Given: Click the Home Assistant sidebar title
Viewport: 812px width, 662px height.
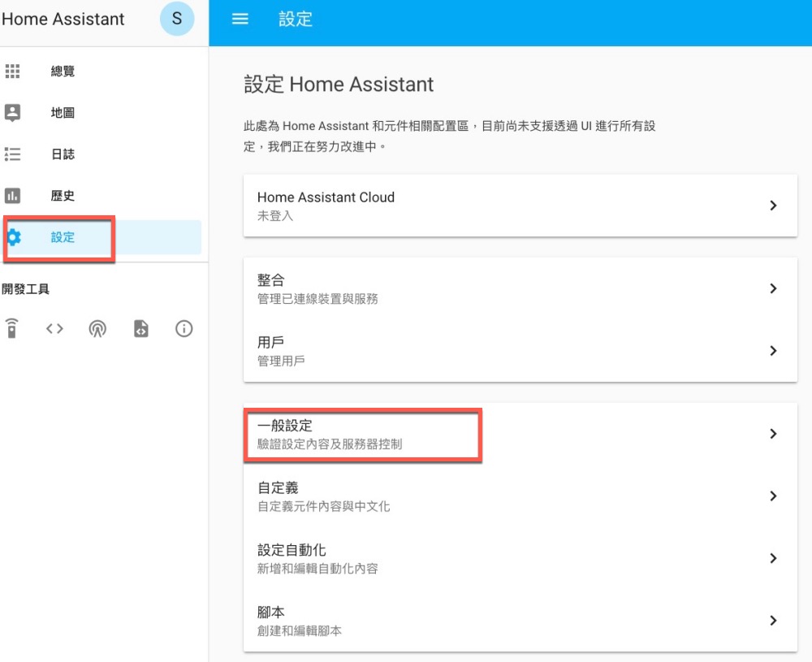Looking at the screenshot, I should [63, 19].
